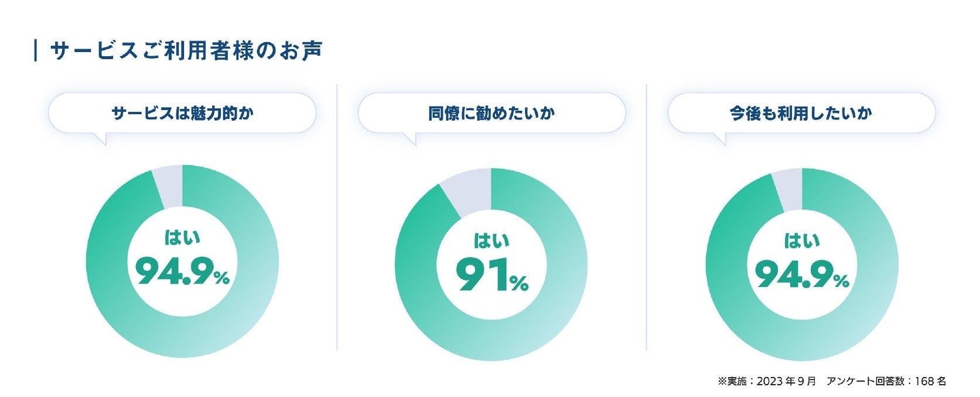980x397 pixels.
Task: Click the heading サービスご利用者様のお声
Action: 186,51
